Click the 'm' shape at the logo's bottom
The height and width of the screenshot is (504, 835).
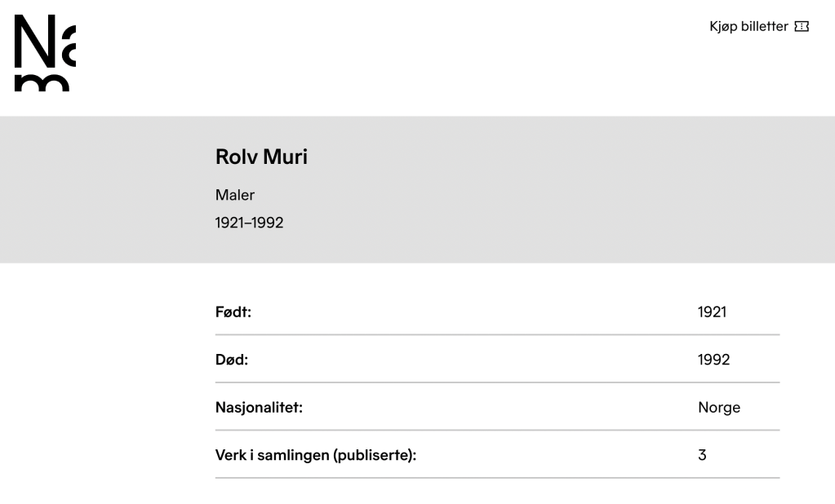tap(42, 84)
